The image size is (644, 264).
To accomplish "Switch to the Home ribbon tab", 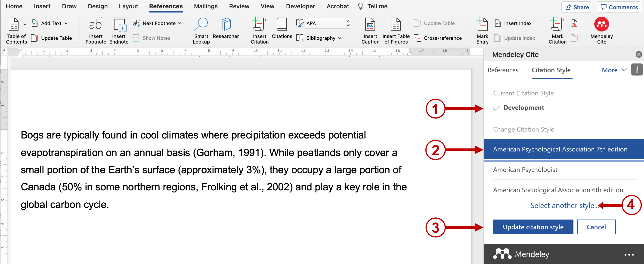I will pos(14,6).
